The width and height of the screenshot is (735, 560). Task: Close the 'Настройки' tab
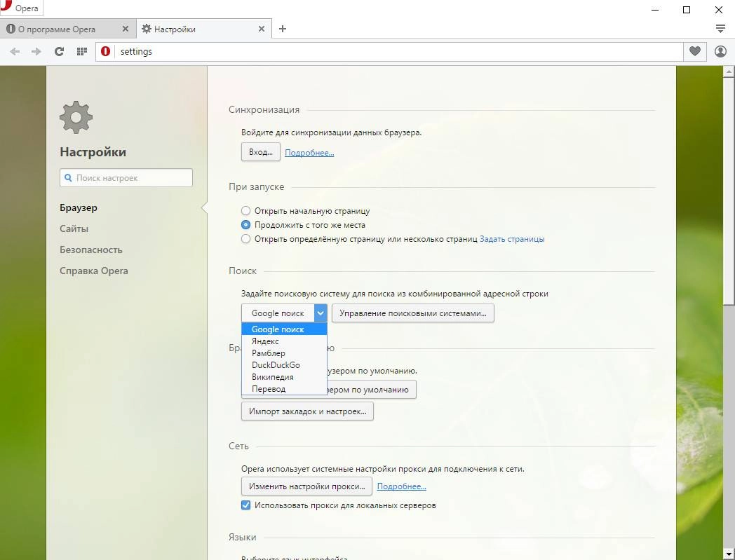click(262, 29)
